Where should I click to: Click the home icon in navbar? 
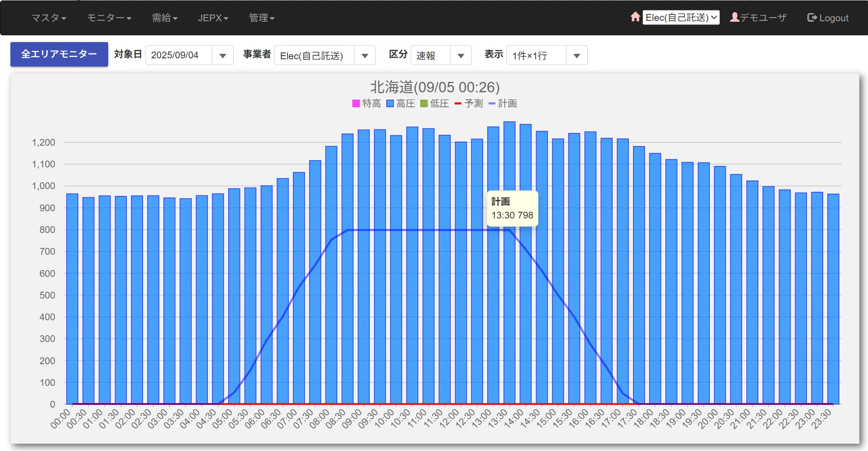[x=635, y=17]
